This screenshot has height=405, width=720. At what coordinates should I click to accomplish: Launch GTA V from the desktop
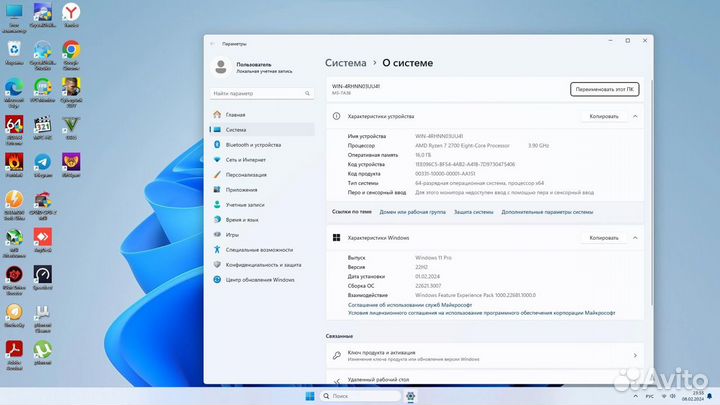[71, 128]
